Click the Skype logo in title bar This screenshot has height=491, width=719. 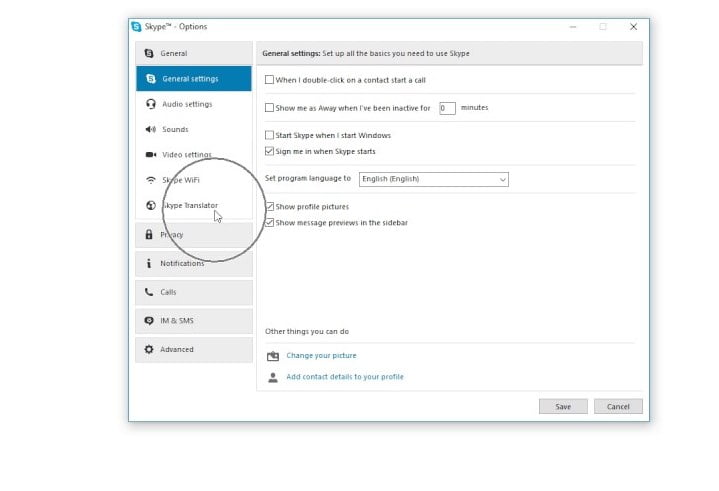[136, 27]
